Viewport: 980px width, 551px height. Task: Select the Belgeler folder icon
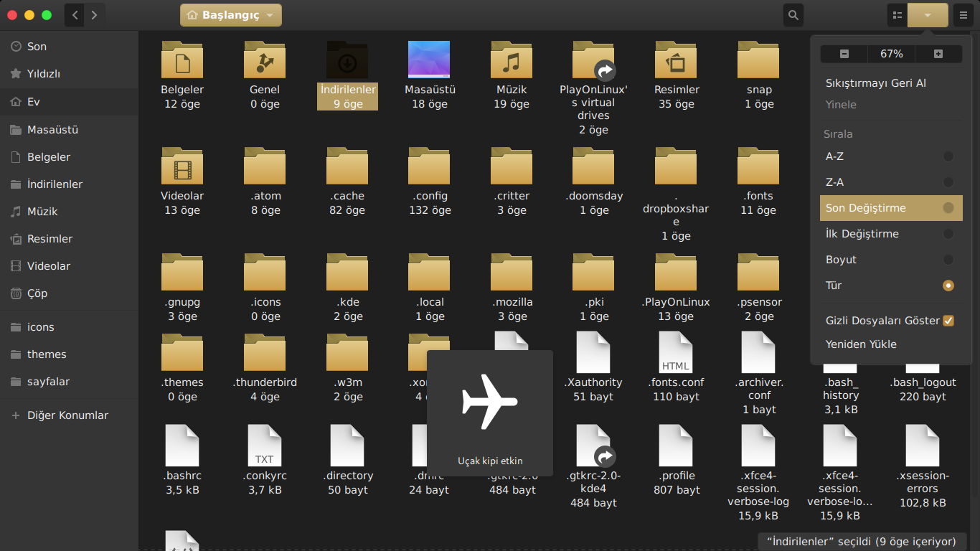pos(182,60)
